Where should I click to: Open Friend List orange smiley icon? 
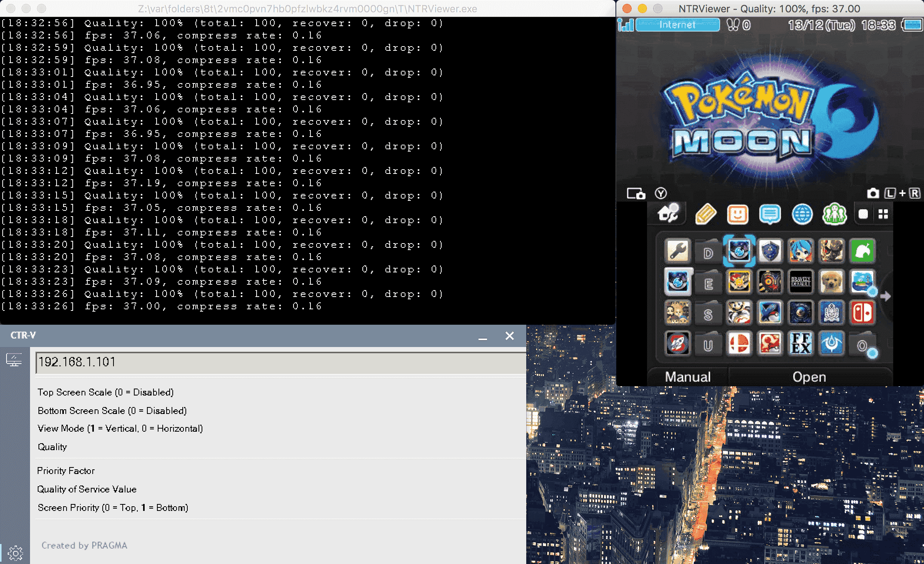[737, 214]
